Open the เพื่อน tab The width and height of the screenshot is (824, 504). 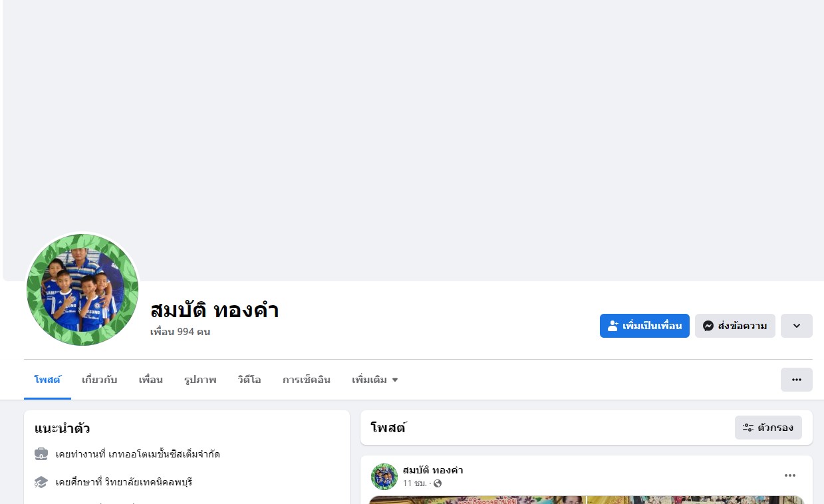(151, 380)
